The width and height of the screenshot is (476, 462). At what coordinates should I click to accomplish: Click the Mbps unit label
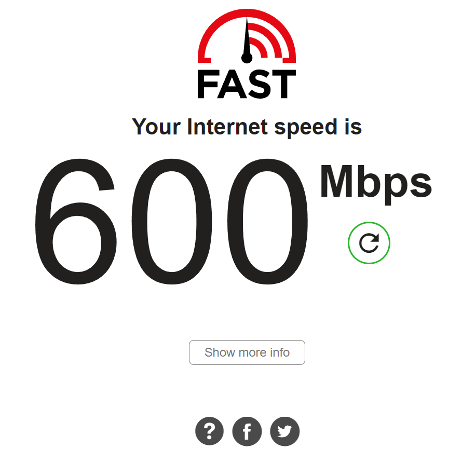point(376,184)
